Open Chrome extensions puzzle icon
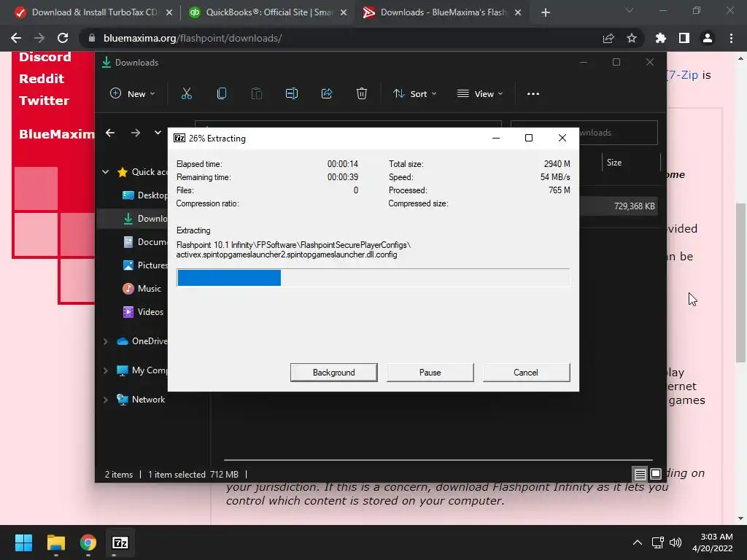This screenshot has width=747, height=560. [661, 38]
